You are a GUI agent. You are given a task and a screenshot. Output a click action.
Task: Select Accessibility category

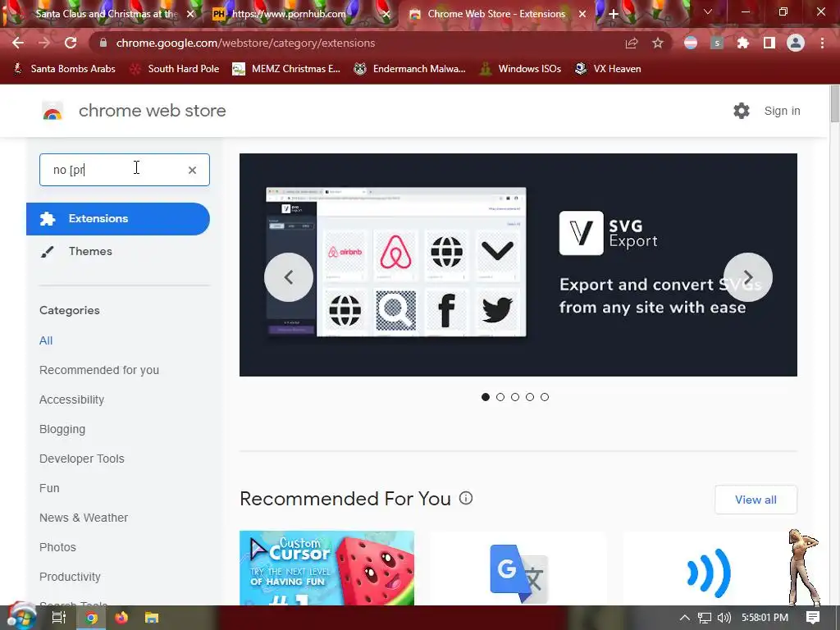pyautogui.click(x=72, y=399)
